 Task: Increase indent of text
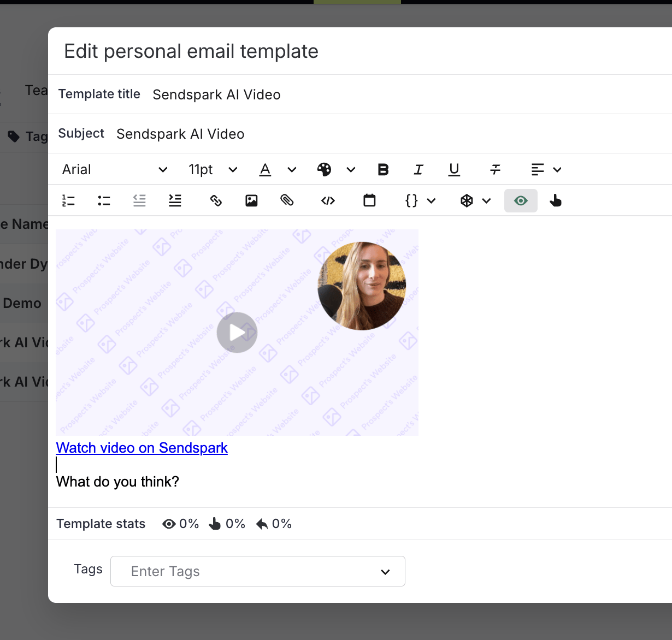tap(175, 201)
